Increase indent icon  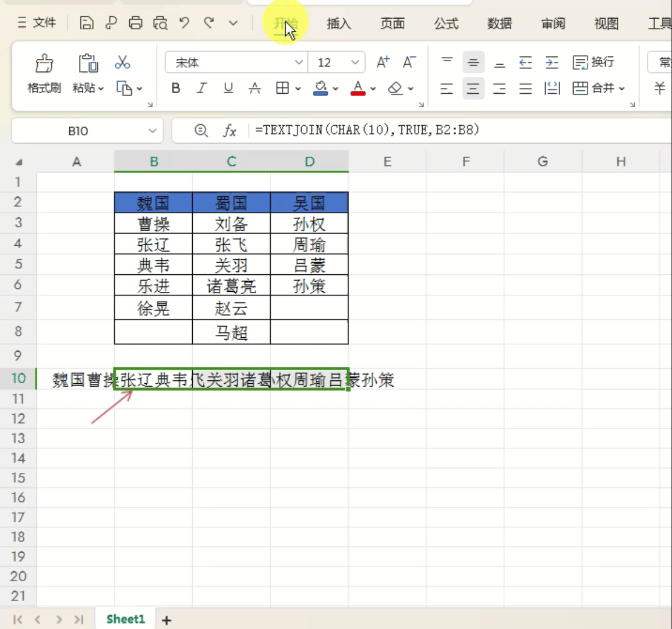(x=552, y=62)
